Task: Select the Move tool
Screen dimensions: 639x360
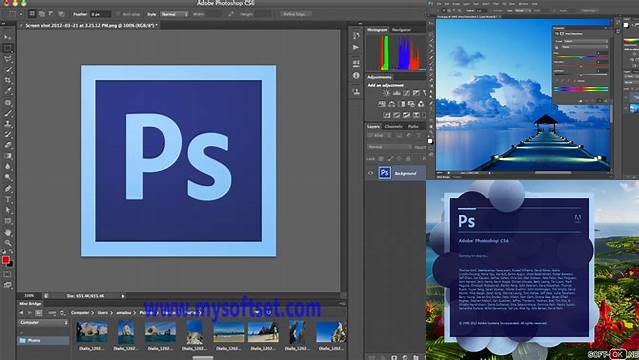Action: (x=7, y=37)
